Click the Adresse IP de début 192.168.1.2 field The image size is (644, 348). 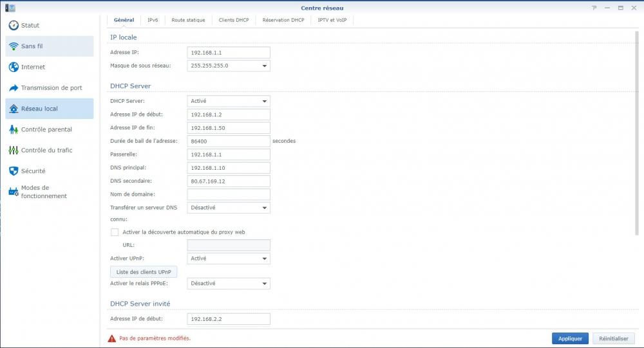[229, 114]
